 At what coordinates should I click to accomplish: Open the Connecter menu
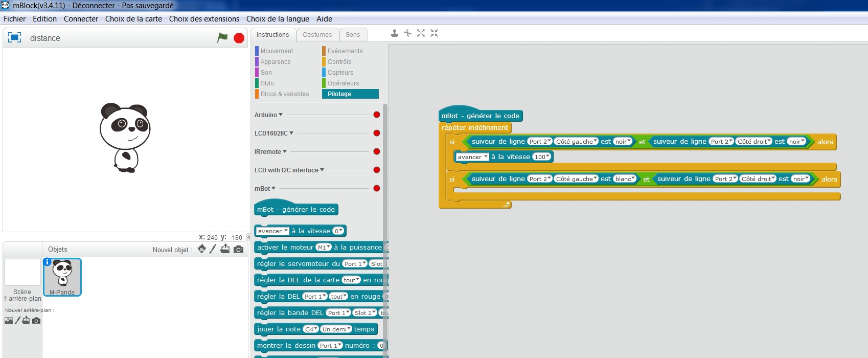click(81, 19)
